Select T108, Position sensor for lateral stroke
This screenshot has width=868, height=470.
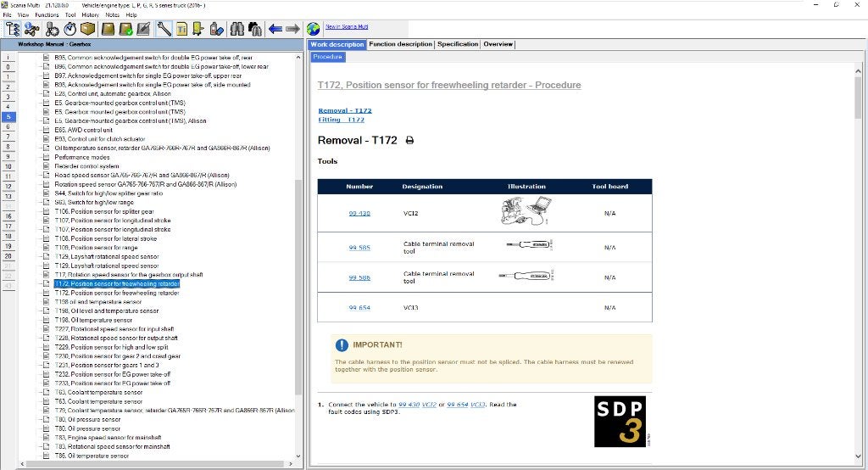point(106,239)
